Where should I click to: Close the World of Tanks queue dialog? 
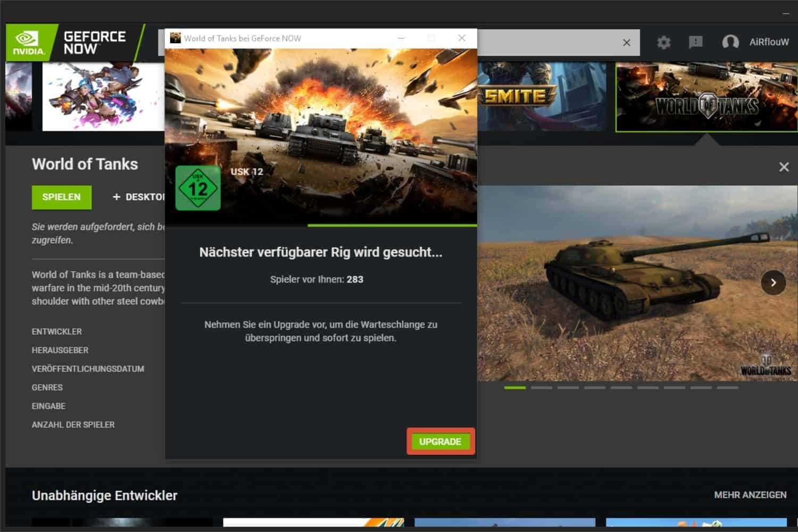[462, 38]
